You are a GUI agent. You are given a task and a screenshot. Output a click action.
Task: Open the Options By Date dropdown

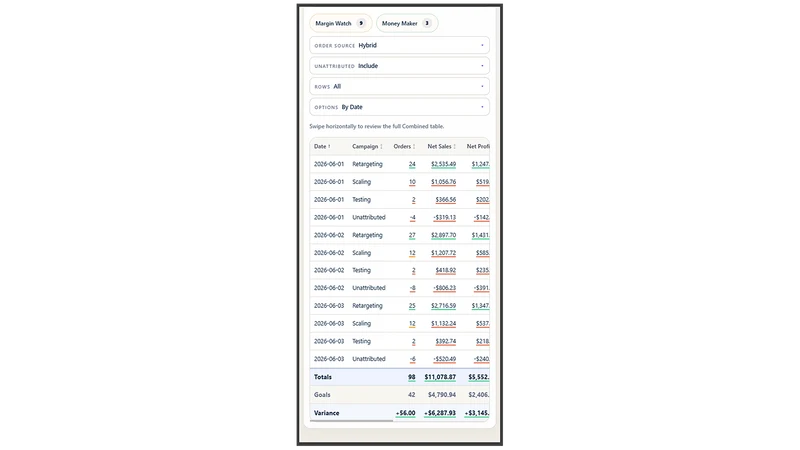(399, 107)
